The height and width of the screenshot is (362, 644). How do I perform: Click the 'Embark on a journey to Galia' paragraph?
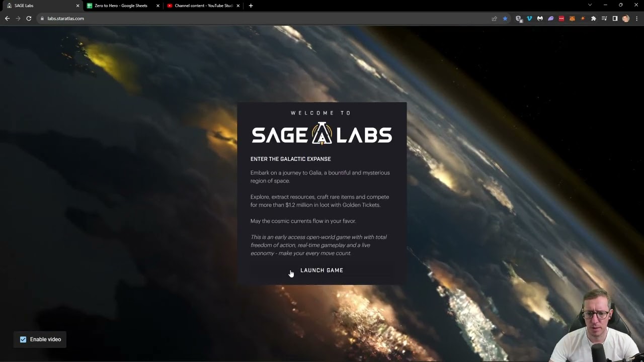click(x=320, y=177)
